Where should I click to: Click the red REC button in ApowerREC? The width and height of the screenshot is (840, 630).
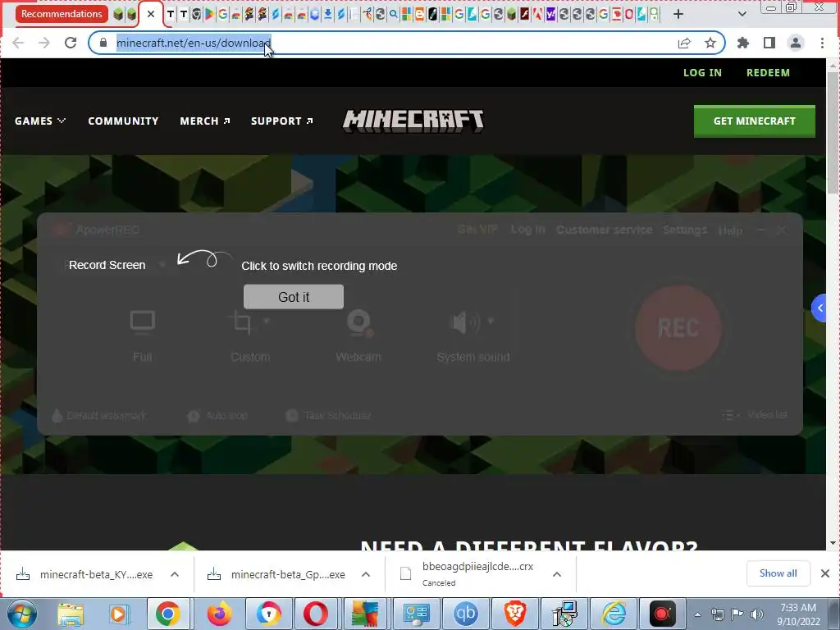678,327
